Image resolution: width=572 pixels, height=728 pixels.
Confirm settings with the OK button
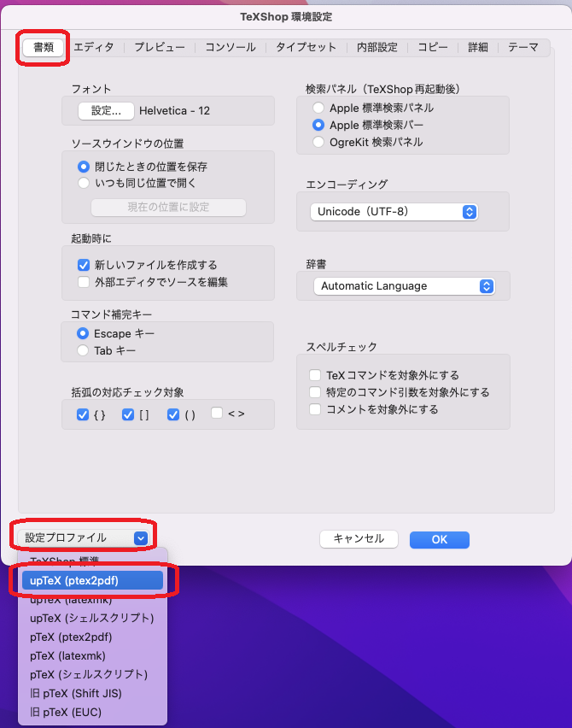tap(439, 539)
